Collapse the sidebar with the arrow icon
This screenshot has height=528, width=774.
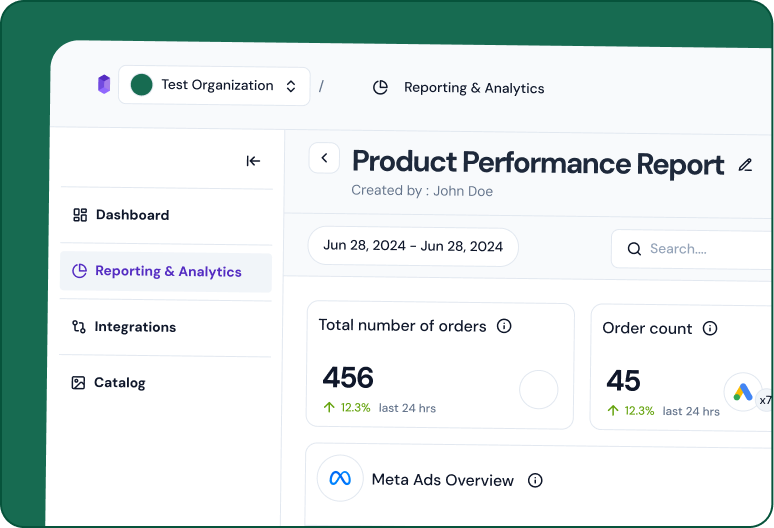tap(253, 161)
